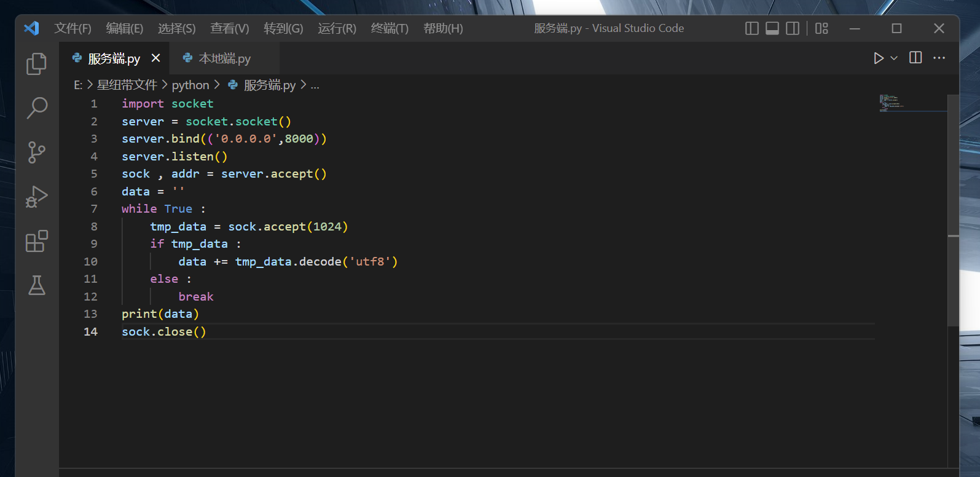Maximize the Visual Studio Code window
The image size is (980, 477).
click(896, 28)
